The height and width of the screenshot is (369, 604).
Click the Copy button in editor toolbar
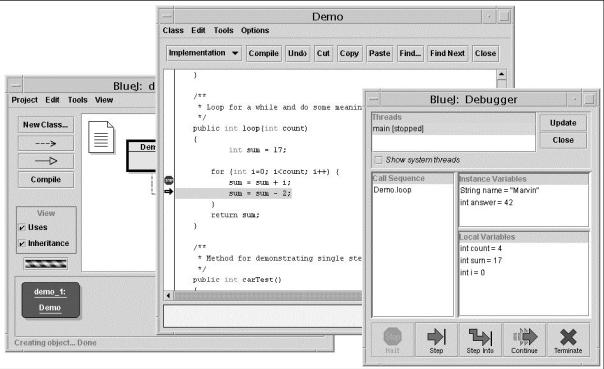349,53
